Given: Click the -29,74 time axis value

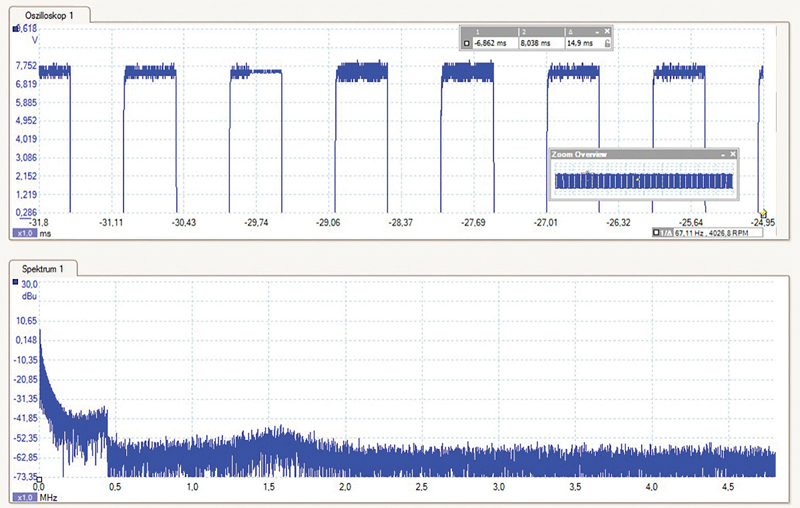Looking at the screenshot, I should (256, 222).
